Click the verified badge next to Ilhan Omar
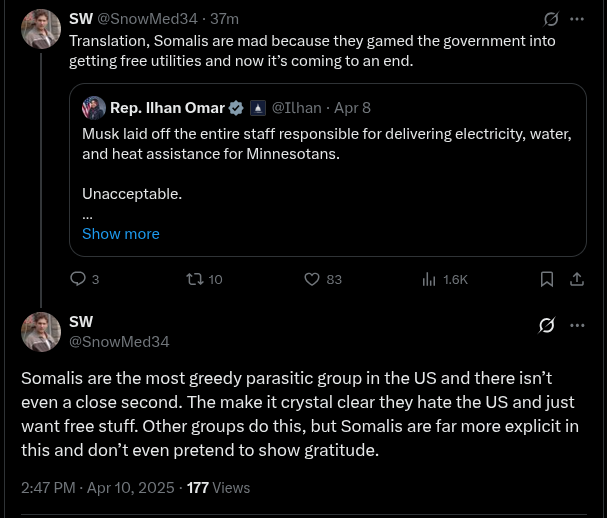 tap(237, 107)
